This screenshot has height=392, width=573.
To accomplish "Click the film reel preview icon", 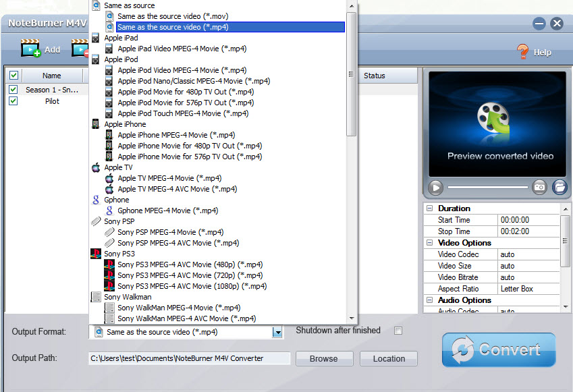I will 494,117.
